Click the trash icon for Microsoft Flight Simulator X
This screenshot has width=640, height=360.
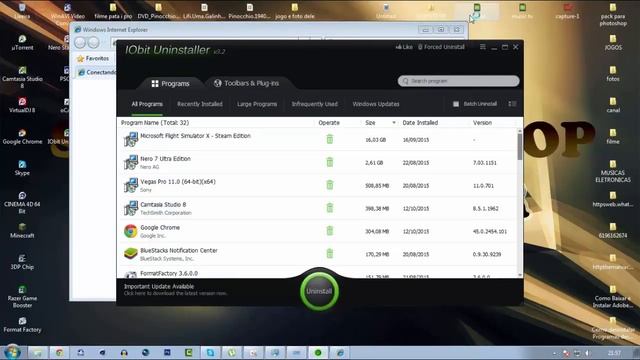coord(329,139)
